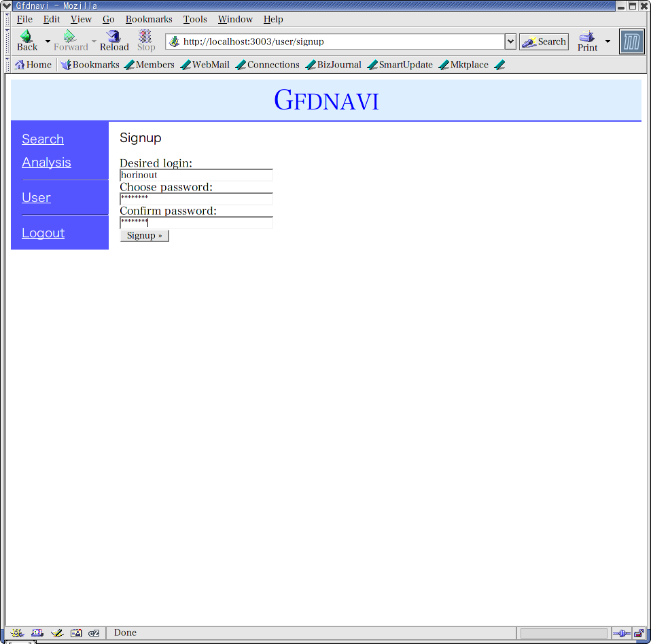This screenshot has height=644, width=651.
Task: Click the Mozilla throbber logo
Action: click(x=632, y=41)
